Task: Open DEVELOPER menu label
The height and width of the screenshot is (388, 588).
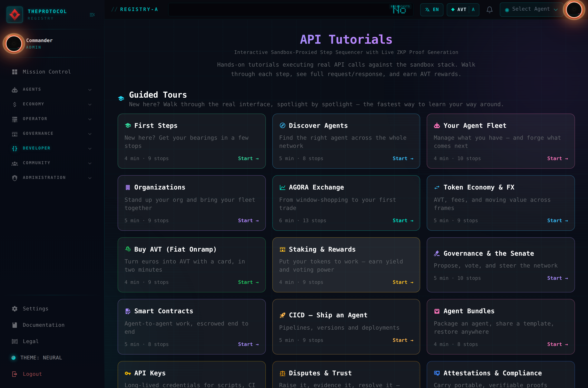Action: tap(37, 148)
